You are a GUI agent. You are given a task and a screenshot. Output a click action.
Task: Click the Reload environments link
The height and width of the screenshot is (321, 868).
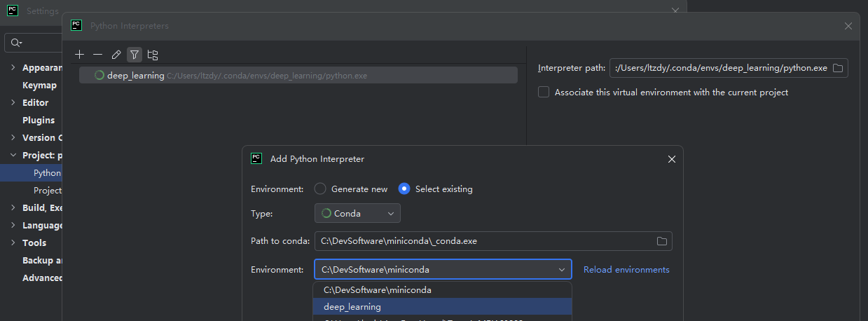point(626,270)
